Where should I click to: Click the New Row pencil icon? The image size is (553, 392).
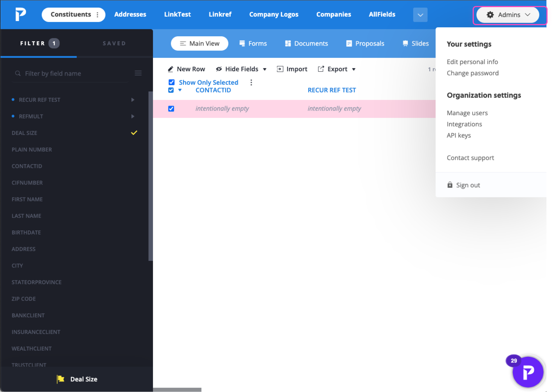pos(170,69)
